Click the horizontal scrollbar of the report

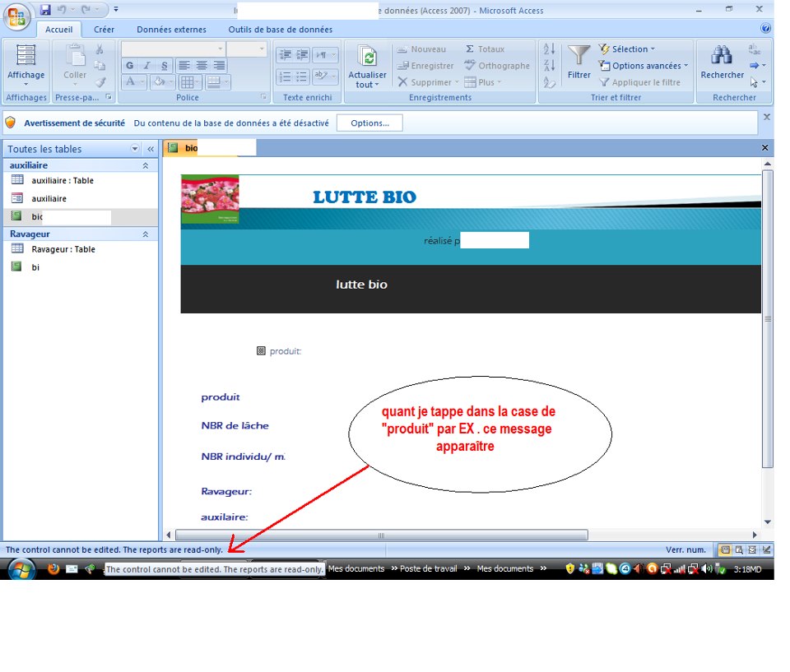(x=381, y=535)
